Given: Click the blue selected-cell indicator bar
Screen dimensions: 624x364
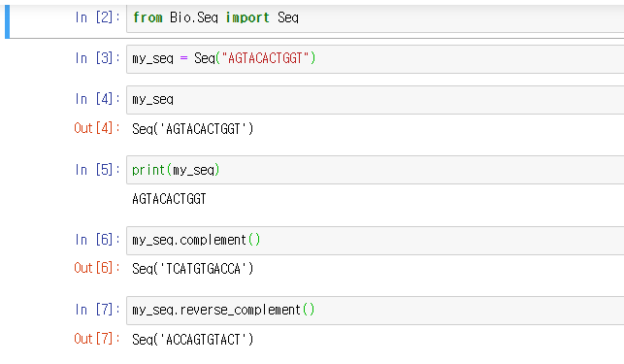Looking at the screenshot, I should pyautogui.click(x=7, y=21).
